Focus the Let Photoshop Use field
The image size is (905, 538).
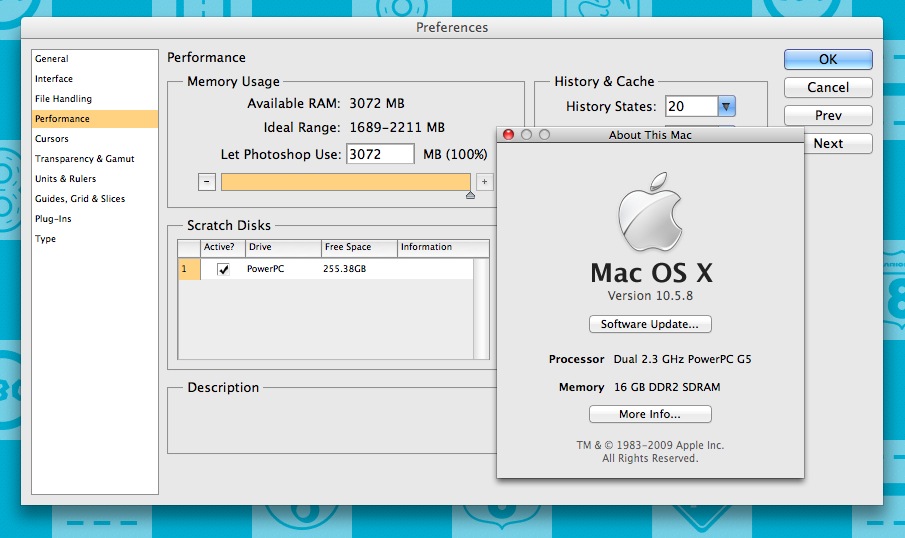[x=380, y=154]
